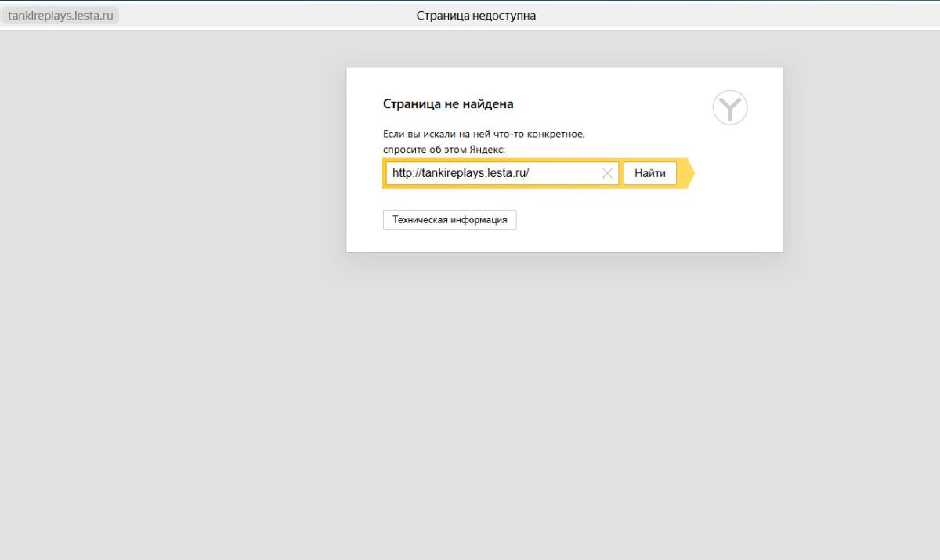
Task: Click the Страница недоступна page title
Action: (x=476, y=16)
